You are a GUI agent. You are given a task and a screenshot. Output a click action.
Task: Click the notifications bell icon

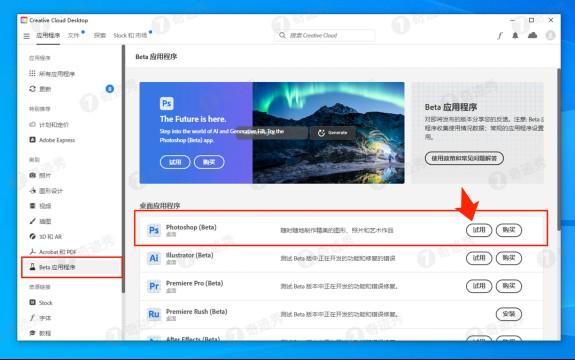[515, 35]
